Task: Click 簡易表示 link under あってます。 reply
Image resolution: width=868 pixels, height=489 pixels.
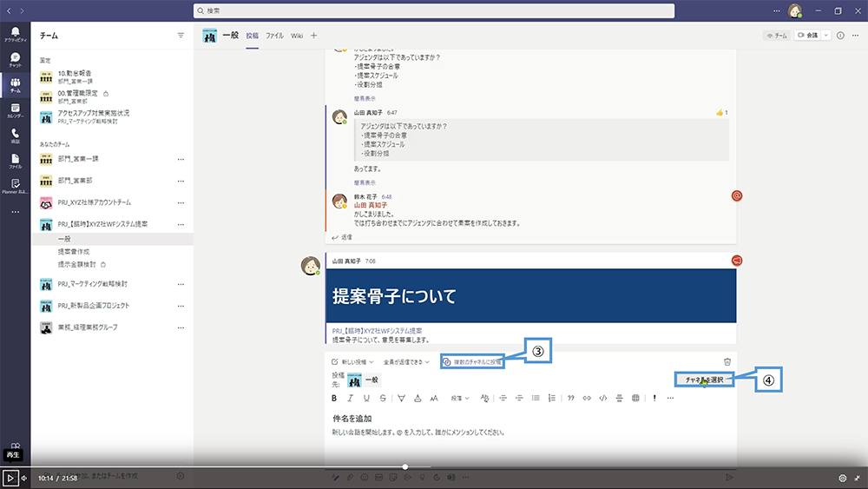Action: (365, 182)
